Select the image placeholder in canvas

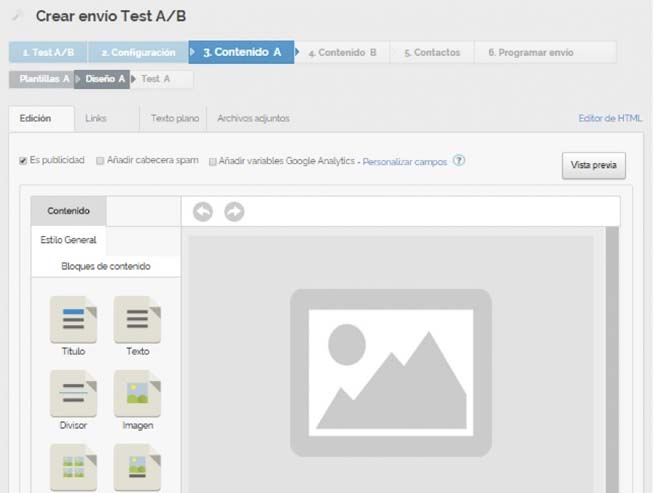[x=390, y=372]
